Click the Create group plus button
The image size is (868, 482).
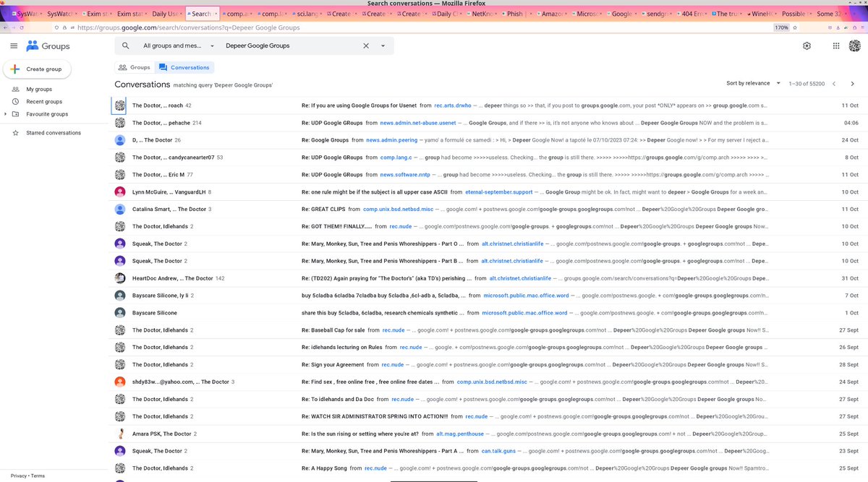[x=38, y=69]
